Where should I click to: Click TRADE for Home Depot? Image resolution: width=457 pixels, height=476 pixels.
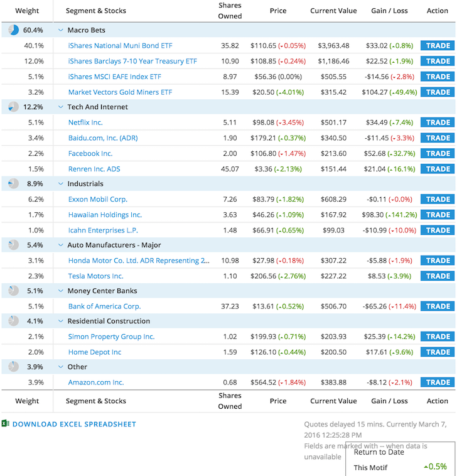[438, 352]
